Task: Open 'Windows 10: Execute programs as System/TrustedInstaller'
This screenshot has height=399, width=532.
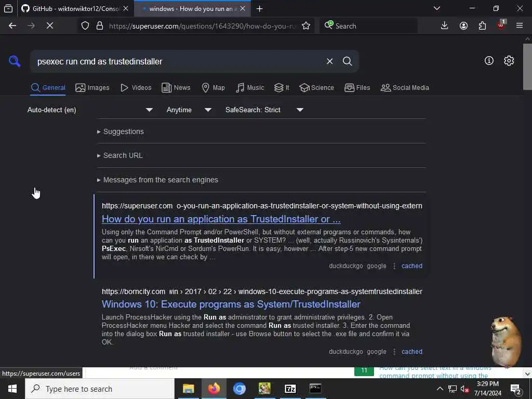Action: pos(231,304)
